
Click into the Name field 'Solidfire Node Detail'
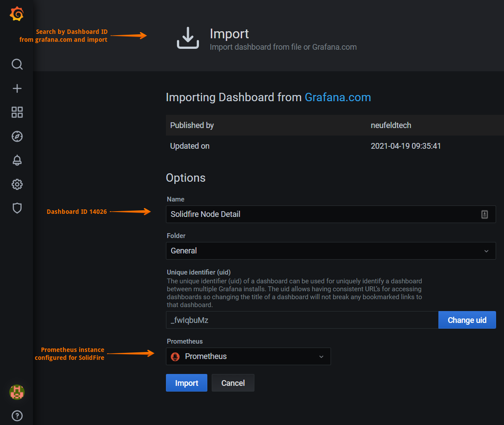click(x=331, y=214)
